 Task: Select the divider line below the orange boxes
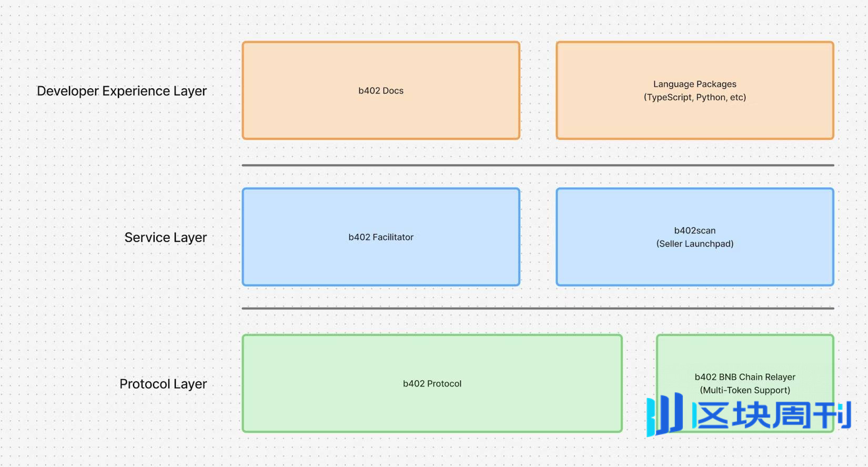[538, 165]
